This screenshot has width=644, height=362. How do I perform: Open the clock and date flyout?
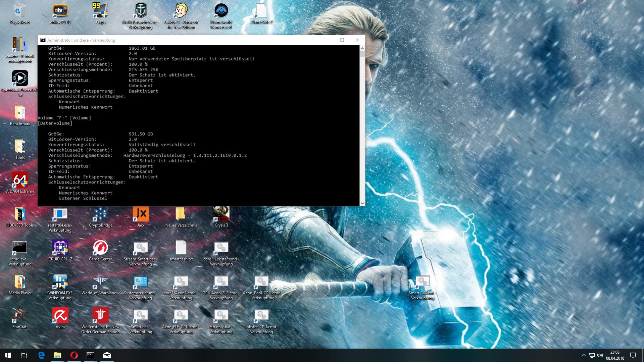pos(615,355)
